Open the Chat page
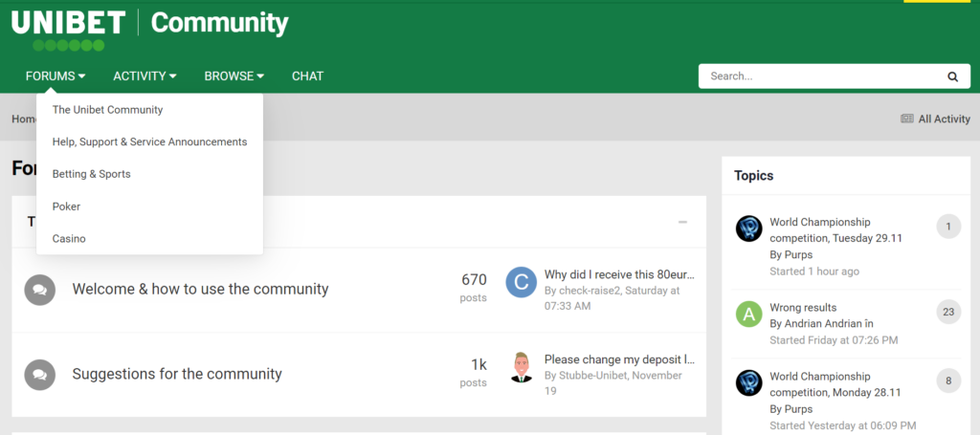This screenshot has height=435, width=980. point(307,76)
